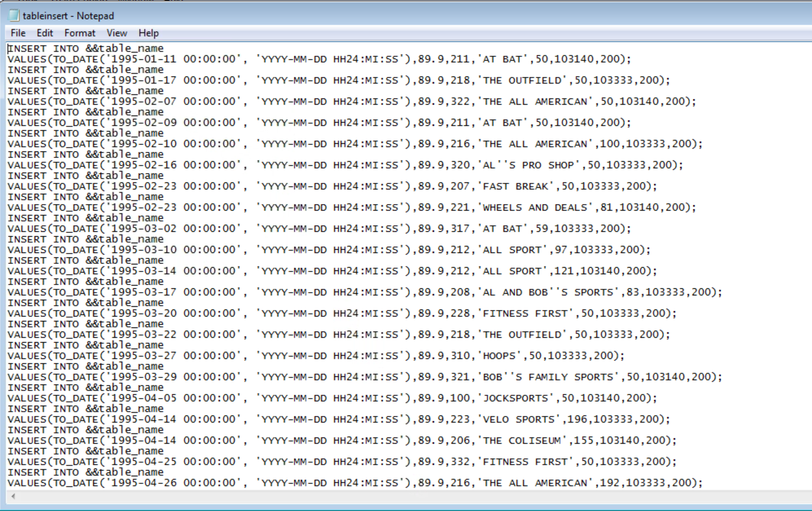The width and height of the screenshot is (812, 511).
Task: Click the 'FITNESS FIRST' line dated 1995-03-20
Action: [342, 314]
